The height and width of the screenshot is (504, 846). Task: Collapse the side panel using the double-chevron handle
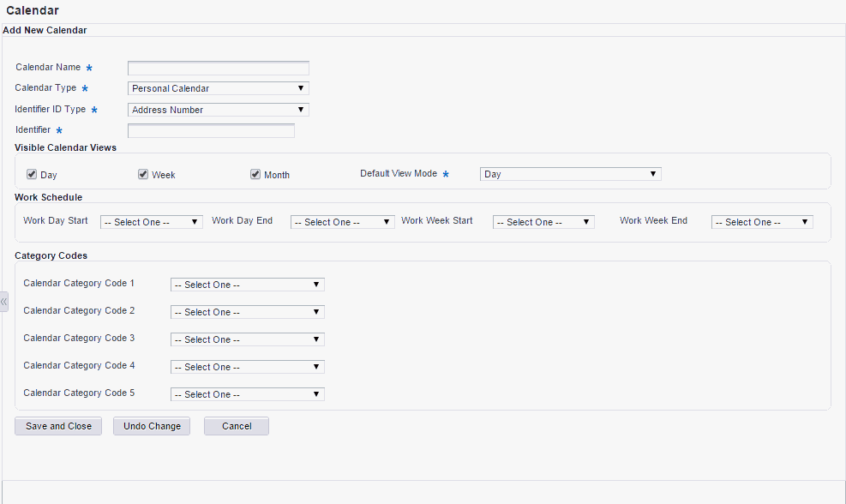click(x=3, y=302)
